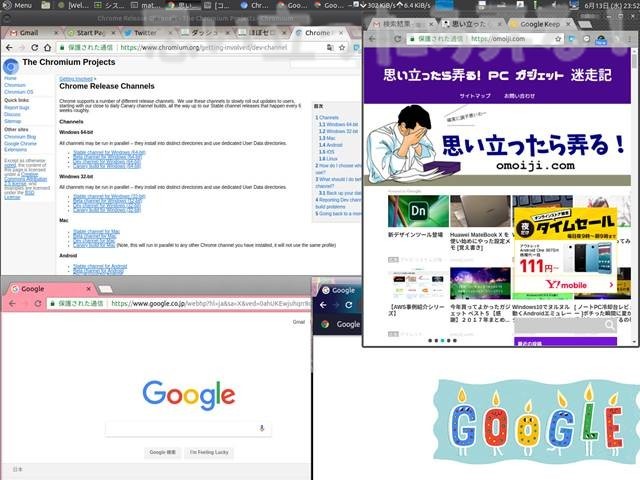Close the Google tab in the pink window
This screenshot has width=640, height=480.
[89, 289]
